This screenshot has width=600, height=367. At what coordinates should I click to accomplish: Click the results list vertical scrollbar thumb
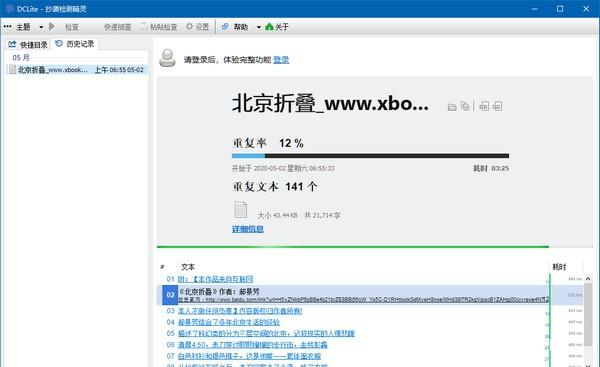[588, 315]
